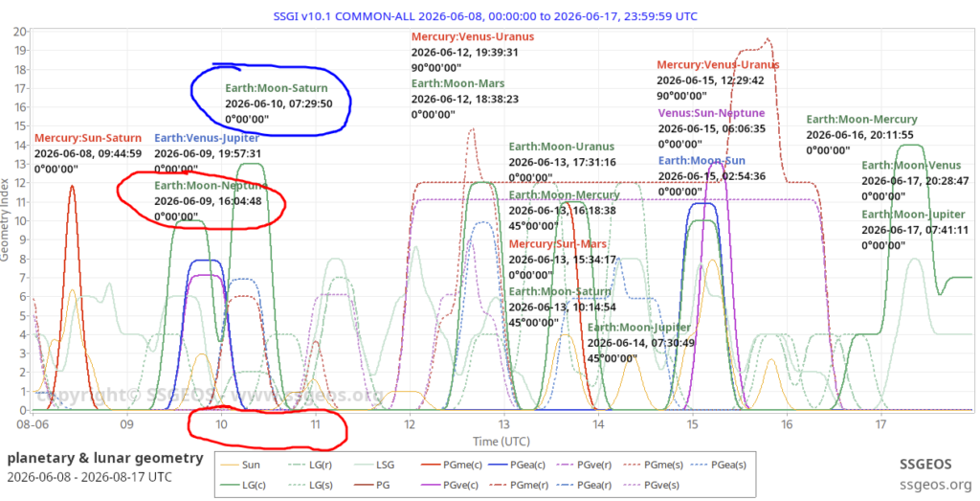Select the 2026-06-08 - 2026-08-17 UTC subtitle
This screenshot has height=501, width=980.
[89, 477]
